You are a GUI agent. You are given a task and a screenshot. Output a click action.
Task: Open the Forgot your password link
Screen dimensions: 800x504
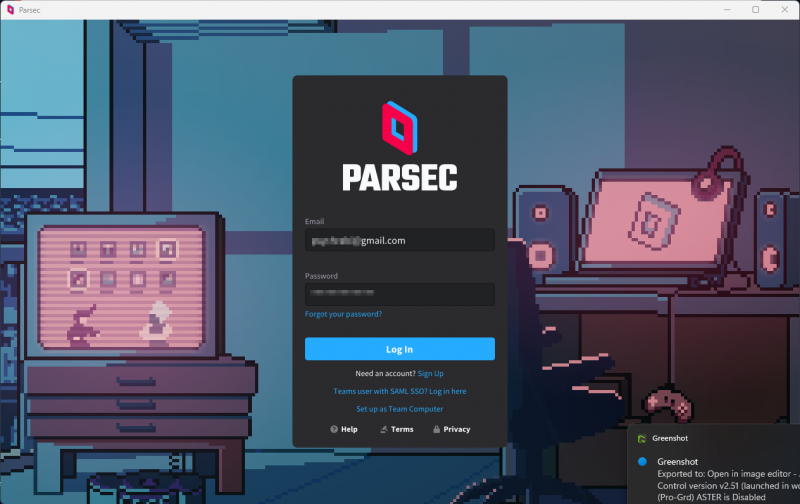(x=343, y=314)
